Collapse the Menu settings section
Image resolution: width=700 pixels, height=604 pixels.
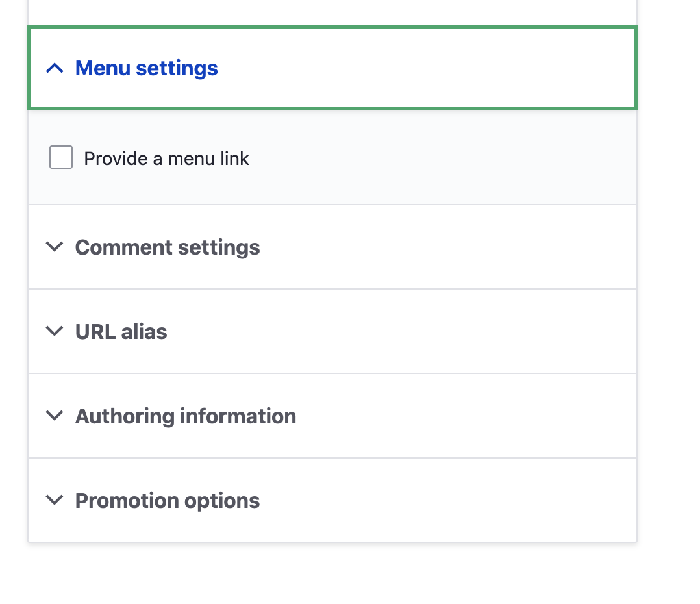pos(146,68)
